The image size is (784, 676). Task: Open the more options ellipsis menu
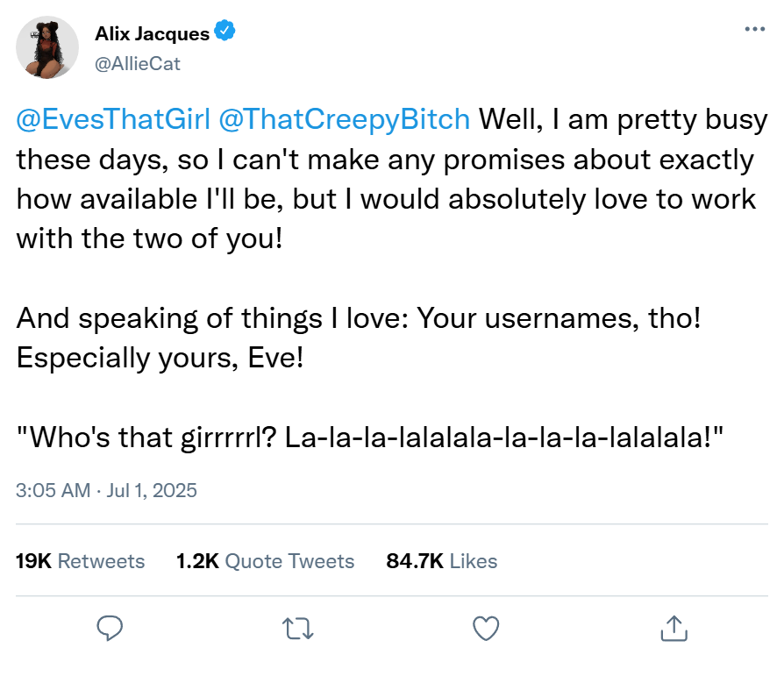(x=754, y=29)
